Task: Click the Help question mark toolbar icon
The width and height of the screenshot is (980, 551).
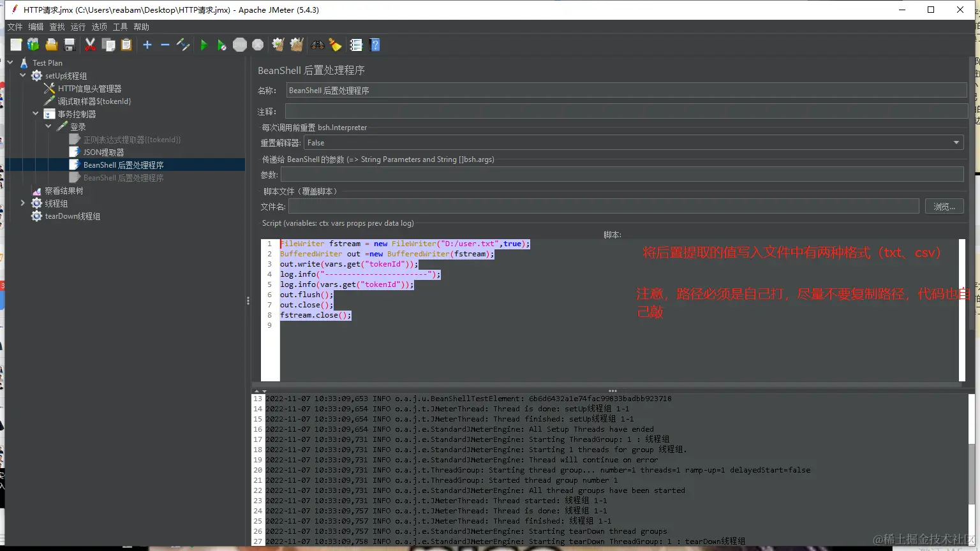Action: click(x=375, y=45)
